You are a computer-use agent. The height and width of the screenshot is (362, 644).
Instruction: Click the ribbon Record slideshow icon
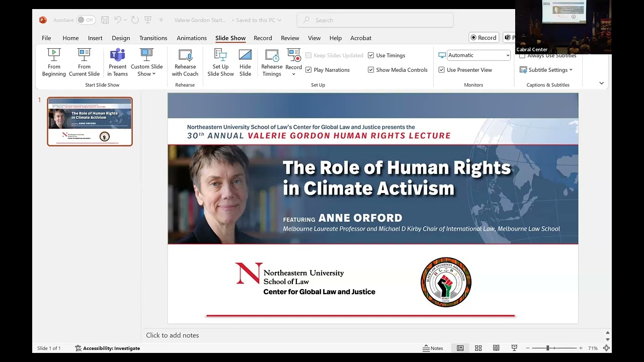point(294,55)
